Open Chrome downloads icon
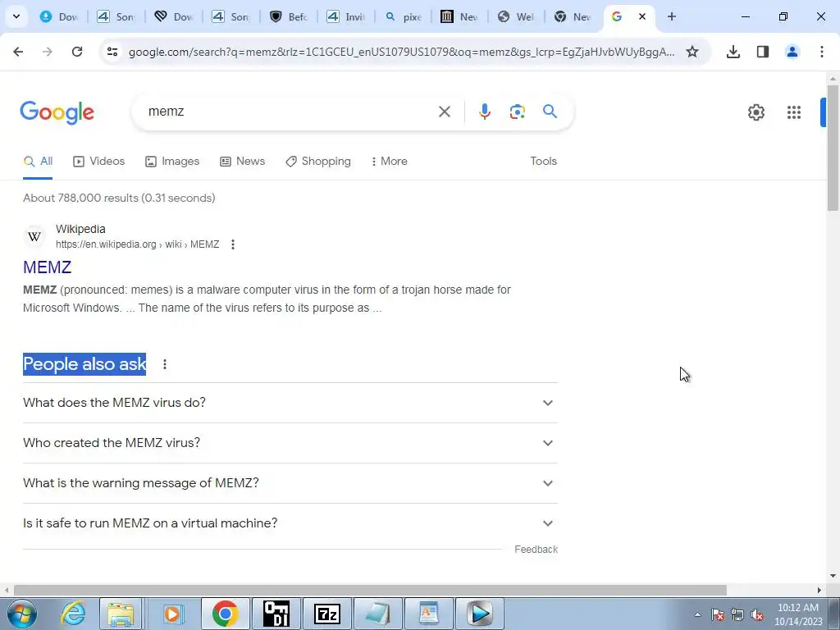 click(733, 52)
